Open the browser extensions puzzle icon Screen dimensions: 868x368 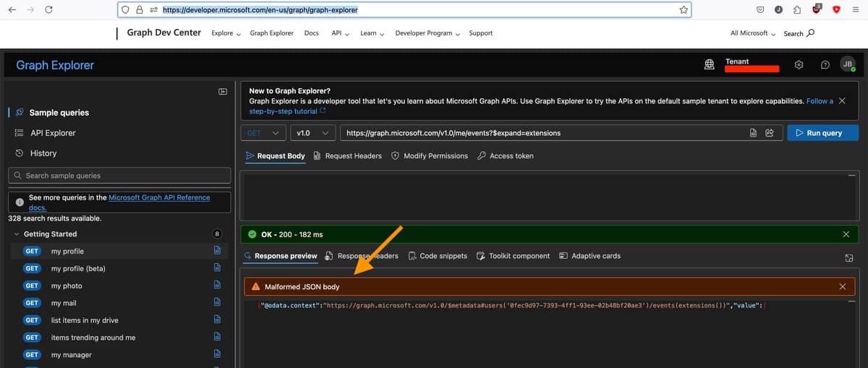pos(797,10)
